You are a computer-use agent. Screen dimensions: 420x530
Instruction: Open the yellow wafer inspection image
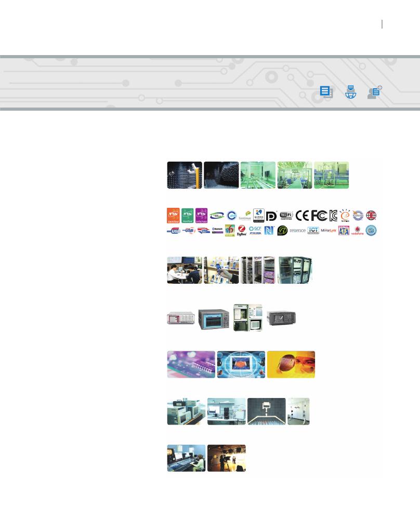[291, 364]
